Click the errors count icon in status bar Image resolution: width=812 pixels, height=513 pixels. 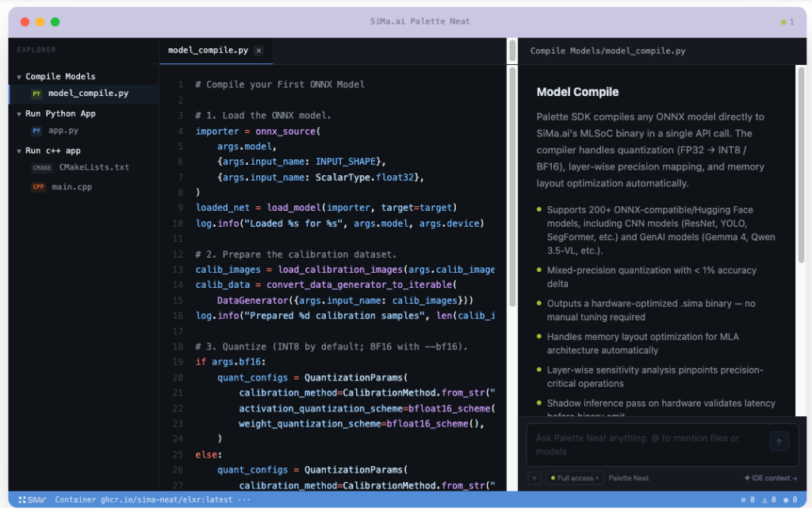tap(748, 500)
